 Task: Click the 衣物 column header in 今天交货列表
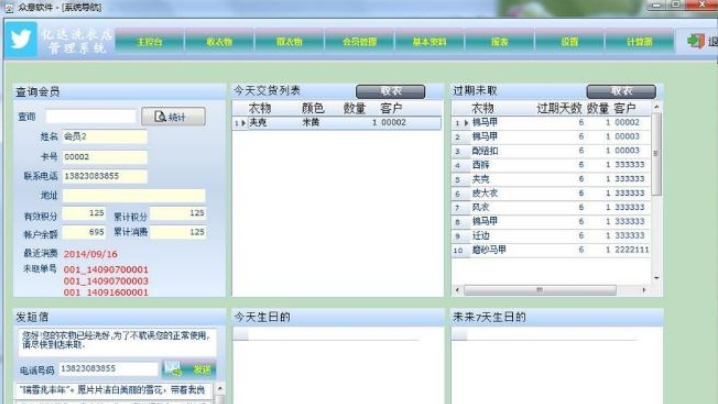pyautogui.click(x=260, y=108)
